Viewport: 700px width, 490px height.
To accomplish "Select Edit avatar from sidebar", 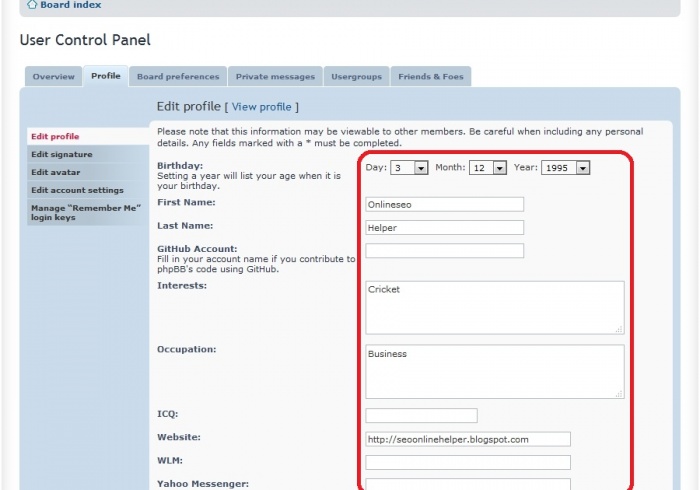I will point(55,172).
